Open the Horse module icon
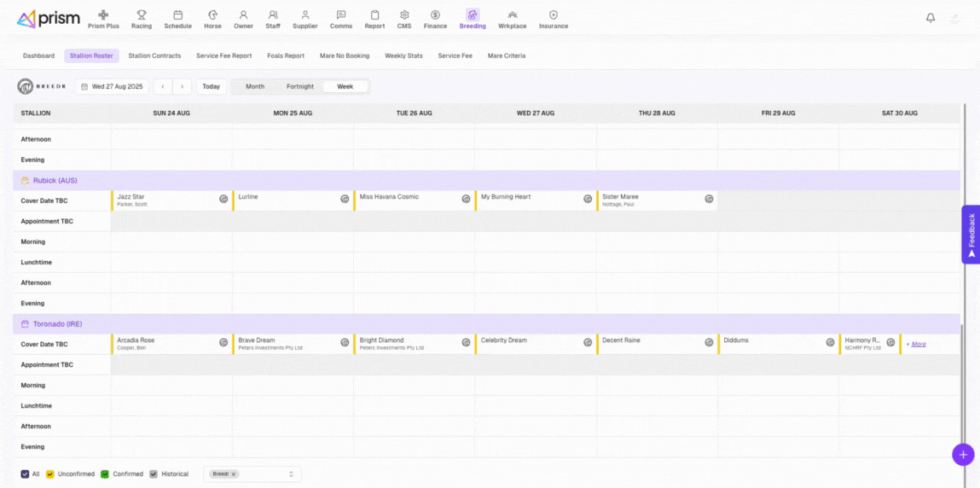Image resolution: width=980 pixels, height=488 pixels. pos(212,15)
